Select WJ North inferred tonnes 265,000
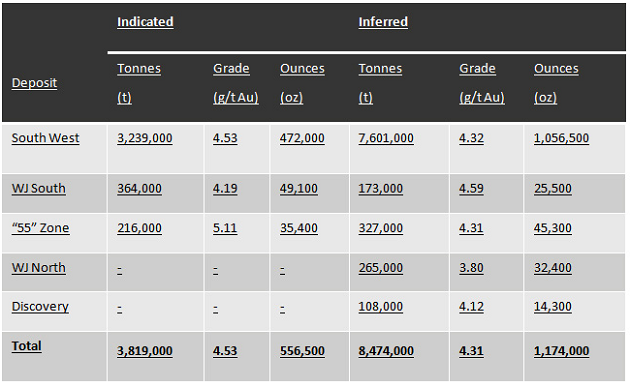Viewport: 630px width, 384px height. pos(380,268)
